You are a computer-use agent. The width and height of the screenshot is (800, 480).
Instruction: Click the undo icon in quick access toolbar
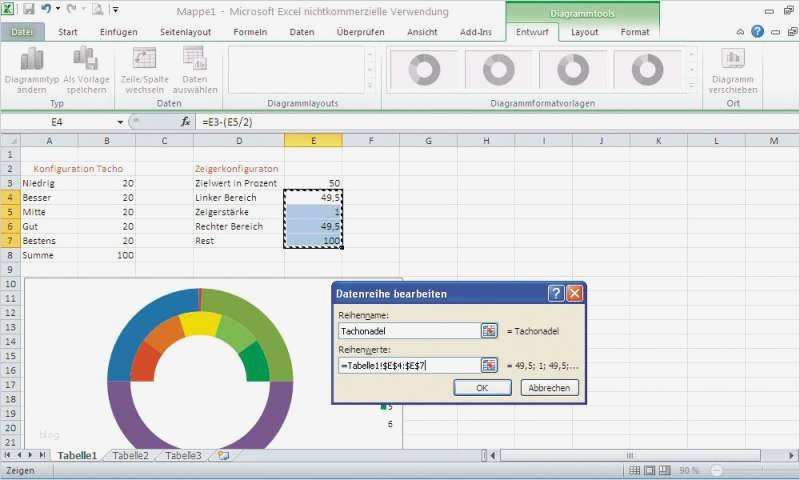[46, 9]
